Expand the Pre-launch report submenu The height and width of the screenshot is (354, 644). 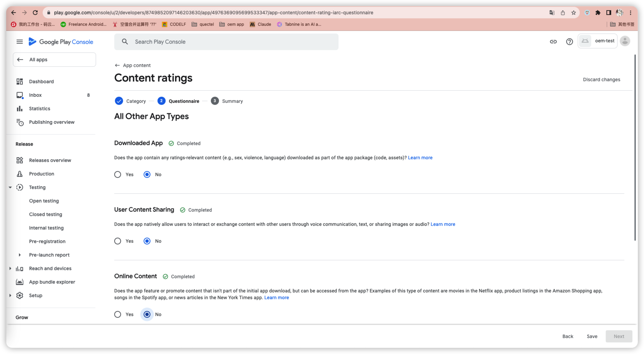[20, 255]
